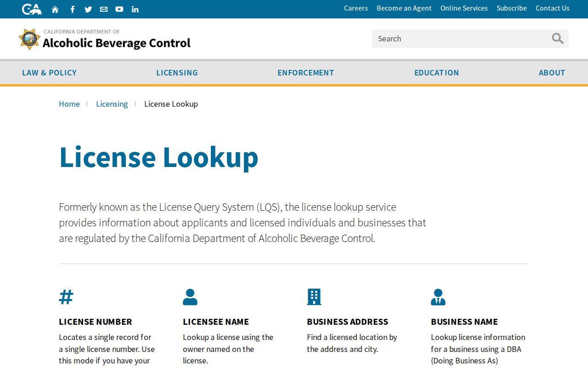Select the Business Name heading
Viewport: 588px width, 368px height.
[x=464, y=322]
